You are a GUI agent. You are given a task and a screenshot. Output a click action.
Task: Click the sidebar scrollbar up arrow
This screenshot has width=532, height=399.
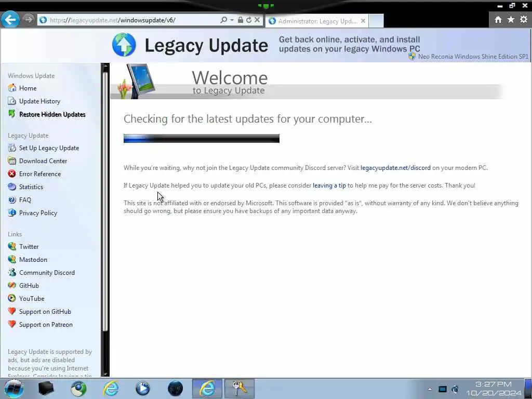(x=105, y=67)
